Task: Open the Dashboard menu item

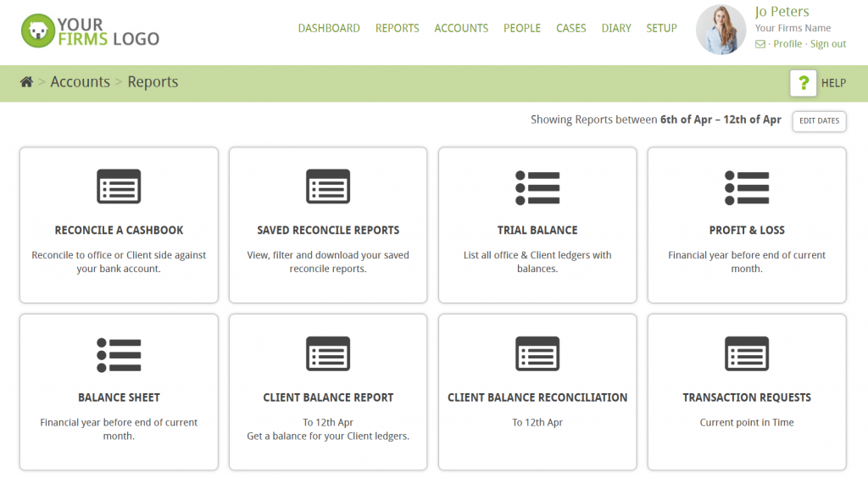Action: (x=329, y=28)
